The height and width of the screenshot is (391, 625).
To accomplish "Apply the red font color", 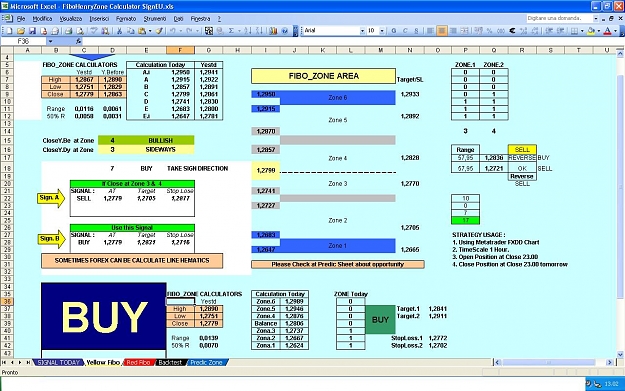I will click(x=607, y=31).
